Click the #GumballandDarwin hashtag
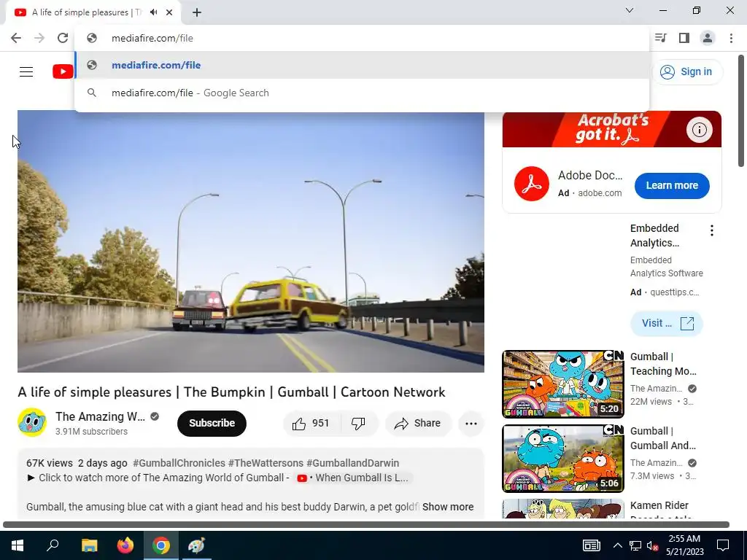The height and width of the screenshot is (560, 747). coord(352,463)
